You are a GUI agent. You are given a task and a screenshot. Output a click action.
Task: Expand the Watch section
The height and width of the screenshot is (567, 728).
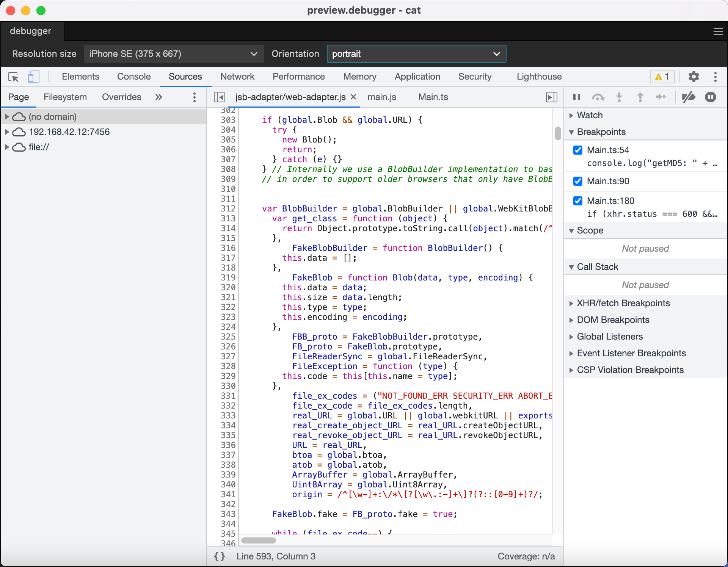coord(590,115)
